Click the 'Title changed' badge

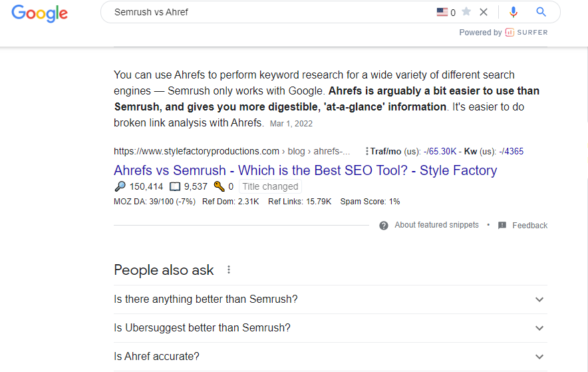(x=270, y=186)
